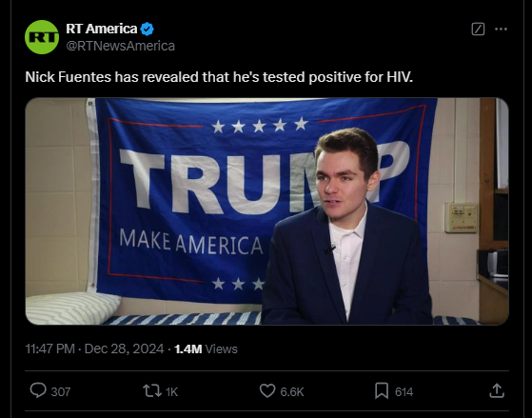Toggle the bookmark icon

(x=382, y=390)
